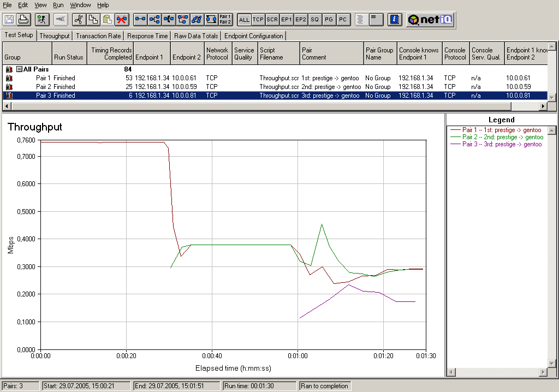This screenshot has width=559, height=392.
Task: Click the Save toolbar icon
Action: click(x=9, y=19)
